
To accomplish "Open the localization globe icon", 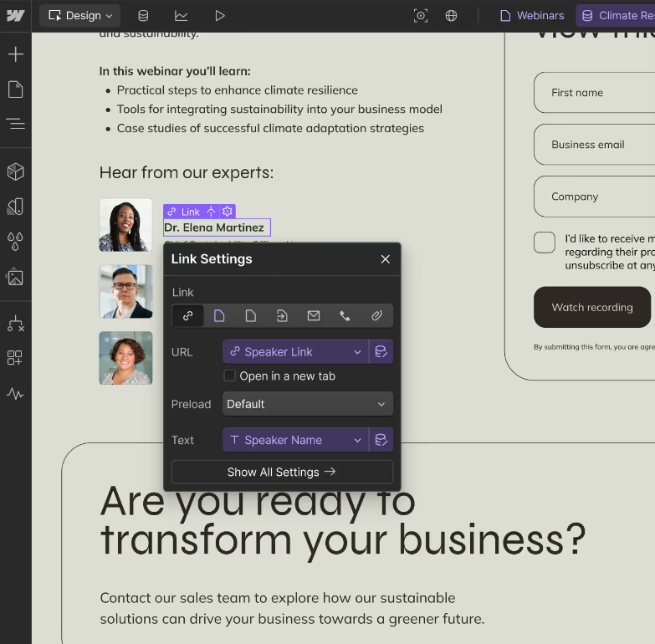I will pyautogui.click(x=451, y=16).
